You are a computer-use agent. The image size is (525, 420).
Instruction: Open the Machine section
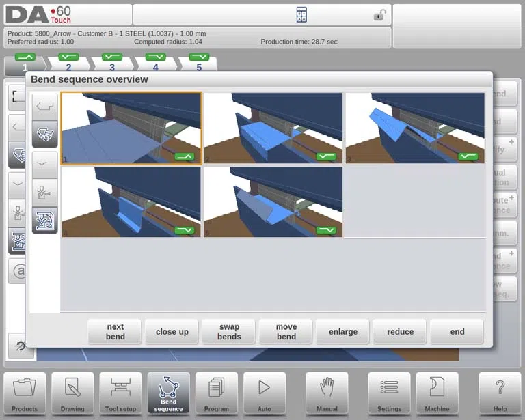[x=437, y=393]
